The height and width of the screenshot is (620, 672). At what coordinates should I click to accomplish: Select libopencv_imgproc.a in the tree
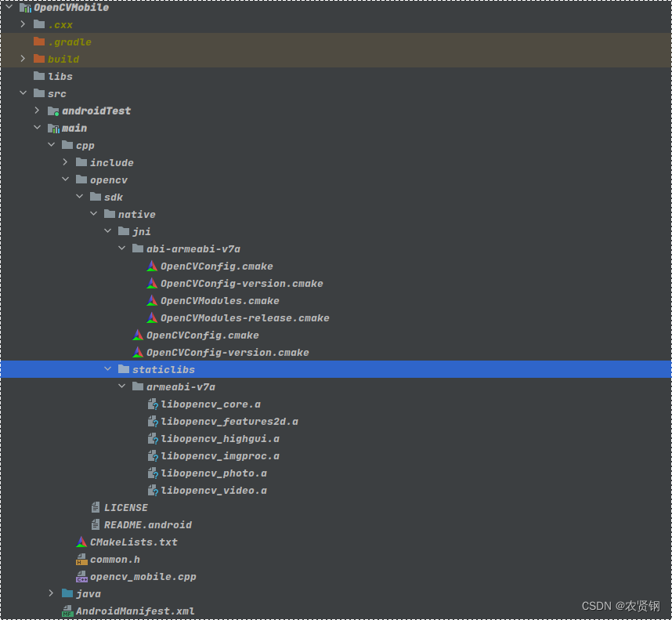[220, 456]
